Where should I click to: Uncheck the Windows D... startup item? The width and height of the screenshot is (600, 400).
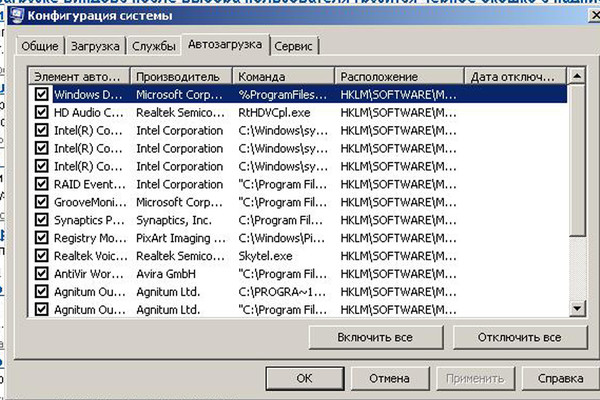tap(41, 94)
